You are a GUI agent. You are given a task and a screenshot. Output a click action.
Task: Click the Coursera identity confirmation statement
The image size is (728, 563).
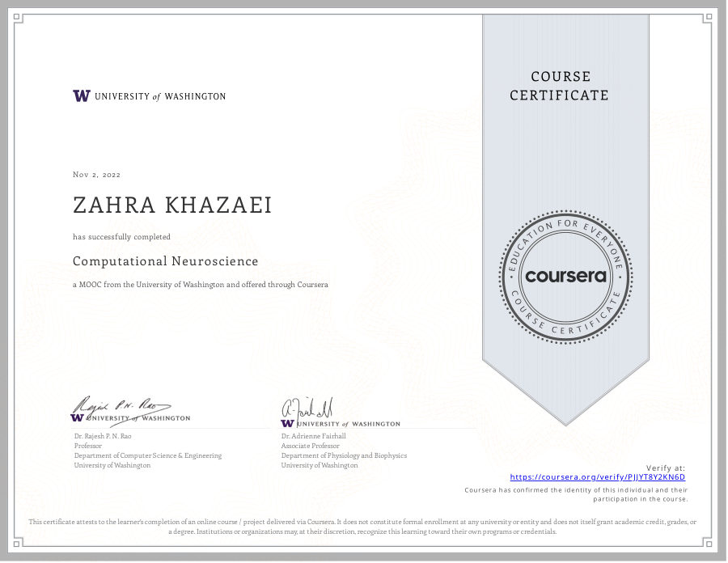click(x=576, y=494)
